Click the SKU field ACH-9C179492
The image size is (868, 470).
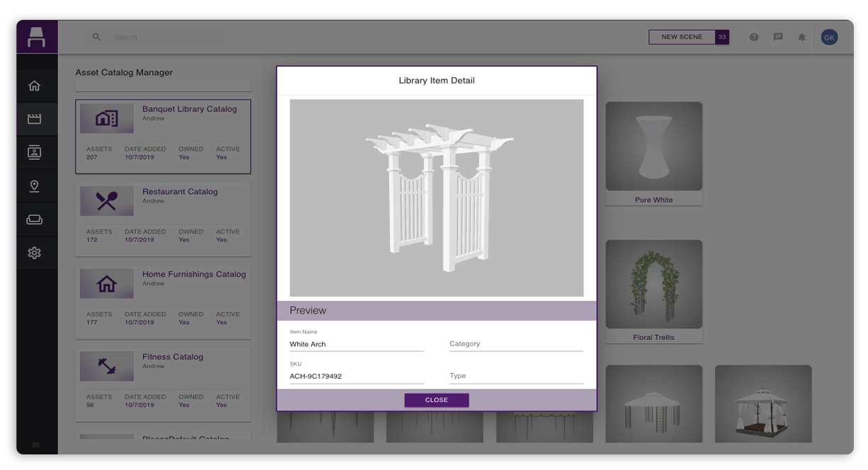point(357,376)
